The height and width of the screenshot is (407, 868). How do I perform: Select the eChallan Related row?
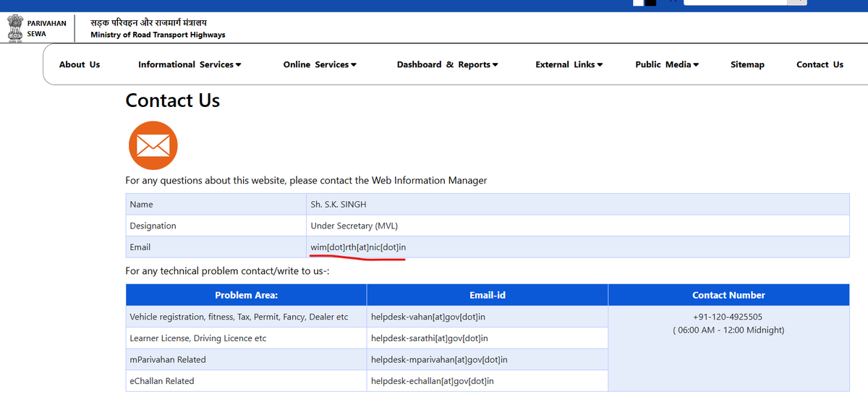[246, 381]
